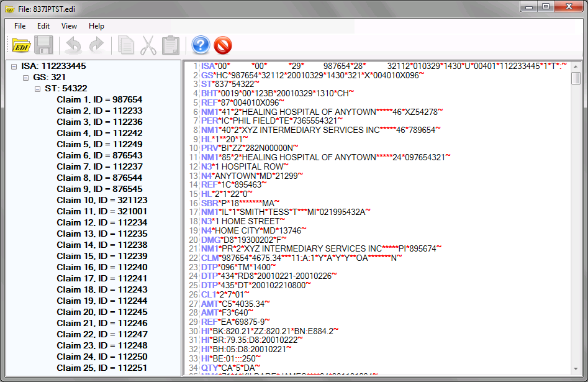Select Claim 25, ID = 112251
The height and width of the screenshot is (382, 588).
102,368
